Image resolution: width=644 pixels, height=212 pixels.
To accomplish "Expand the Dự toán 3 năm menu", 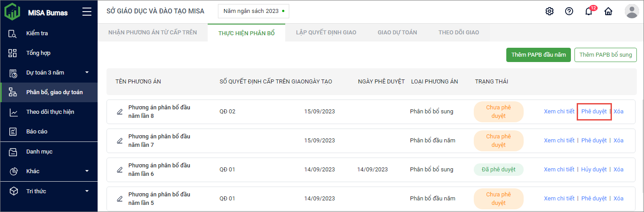I will tap(87, 72).
